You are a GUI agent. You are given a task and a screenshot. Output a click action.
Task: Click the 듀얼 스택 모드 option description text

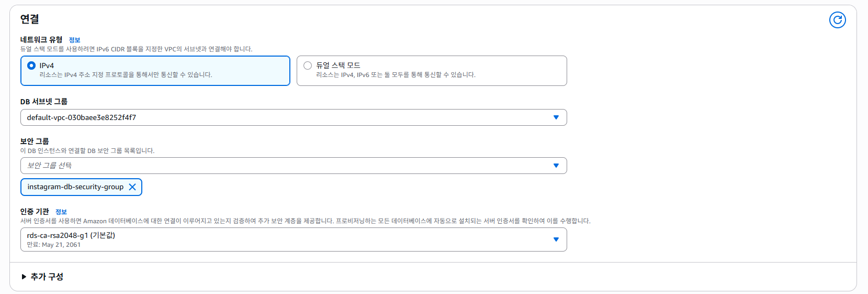[x=396, y=75]
